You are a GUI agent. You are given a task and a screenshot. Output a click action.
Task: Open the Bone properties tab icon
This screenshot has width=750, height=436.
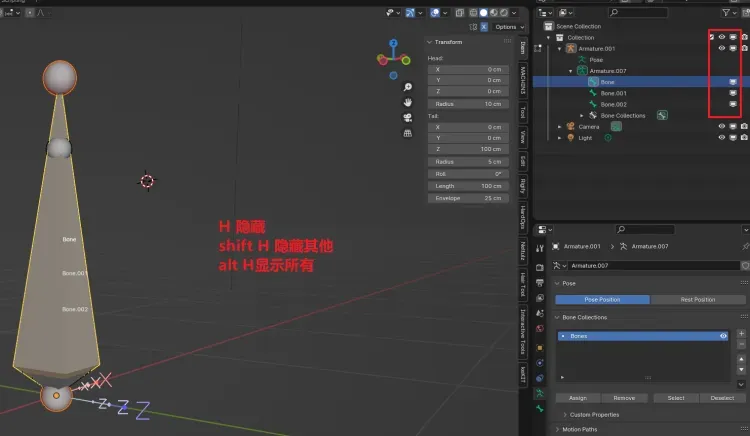540,409
